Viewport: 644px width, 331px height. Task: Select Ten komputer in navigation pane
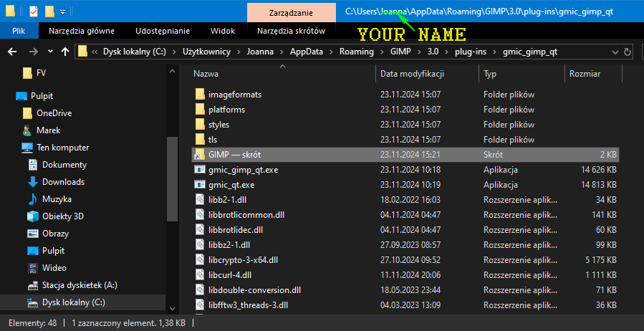[x=62, y=148]
